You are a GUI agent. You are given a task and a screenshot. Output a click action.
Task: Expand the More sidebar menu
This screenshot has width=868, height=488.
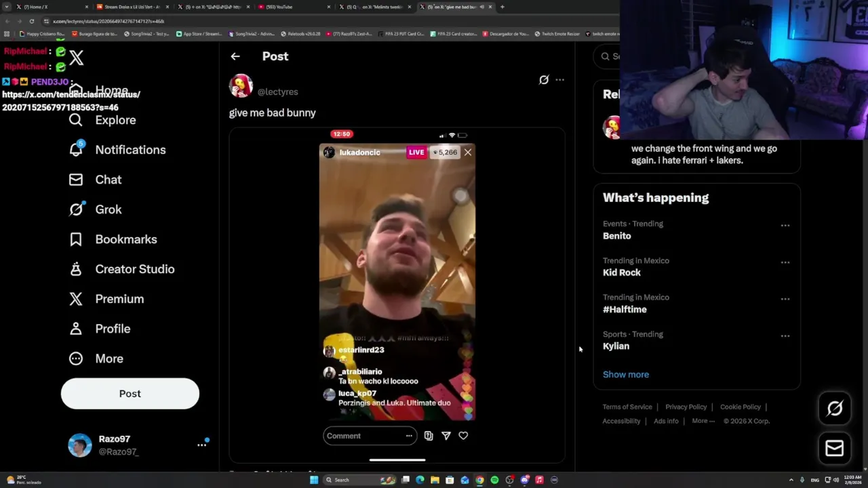tap(96, 359)
